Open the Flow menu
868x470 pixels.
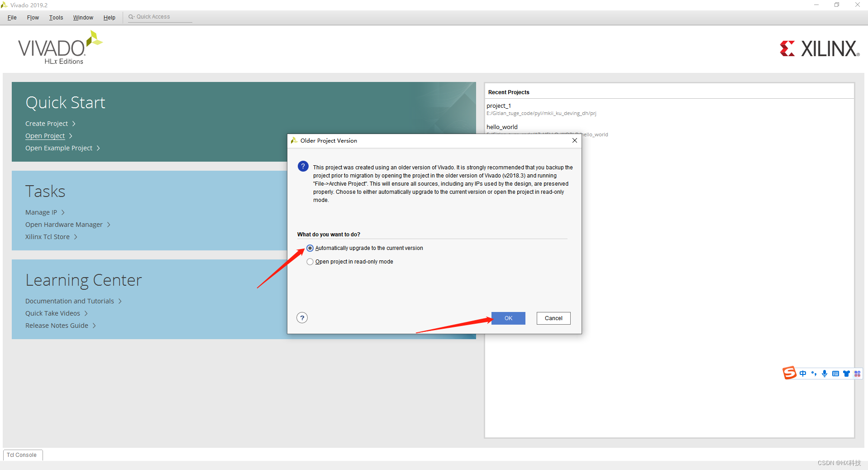[x=33, y=18]
